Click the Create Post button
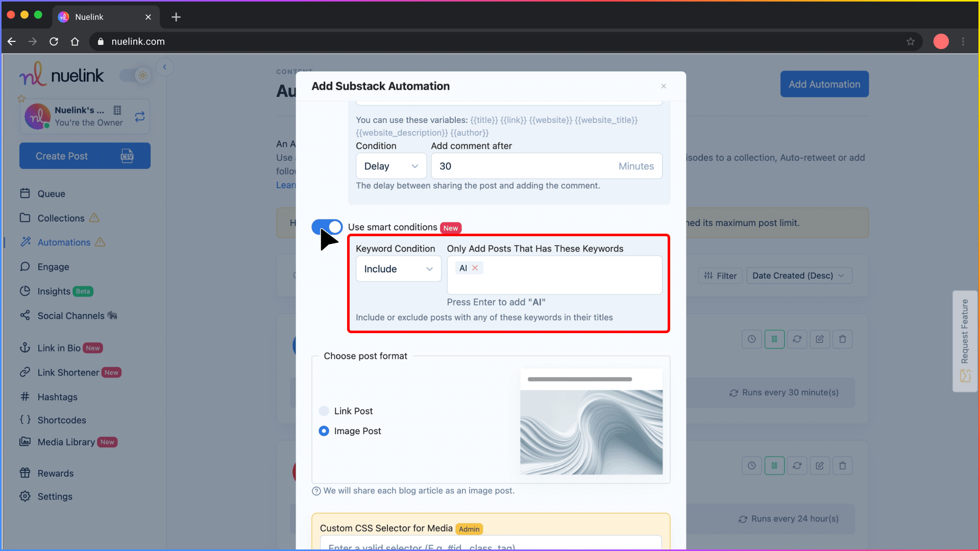The image size is (980, 551). (85, 156)
